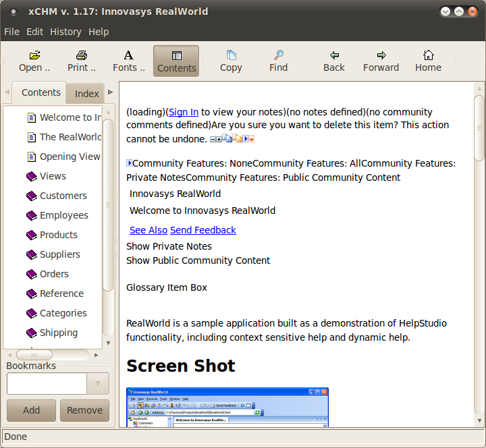Click the orange down-arrow dropdown icon

252,139
